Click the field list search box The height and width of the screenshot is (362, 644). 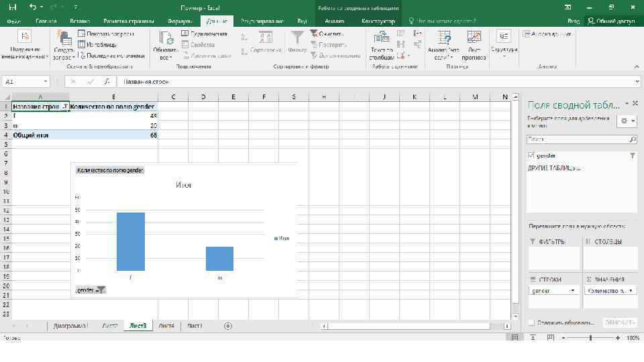[x=578, y=139]
